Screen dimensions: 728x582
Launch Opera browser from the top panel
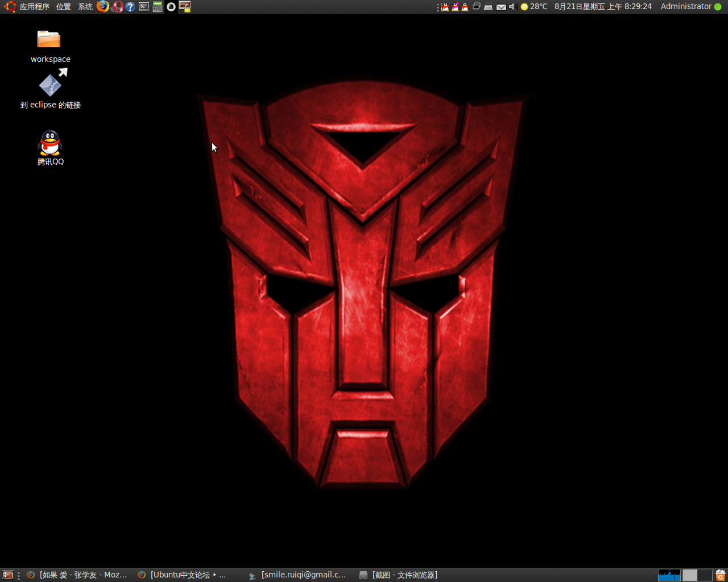point(118,7)
